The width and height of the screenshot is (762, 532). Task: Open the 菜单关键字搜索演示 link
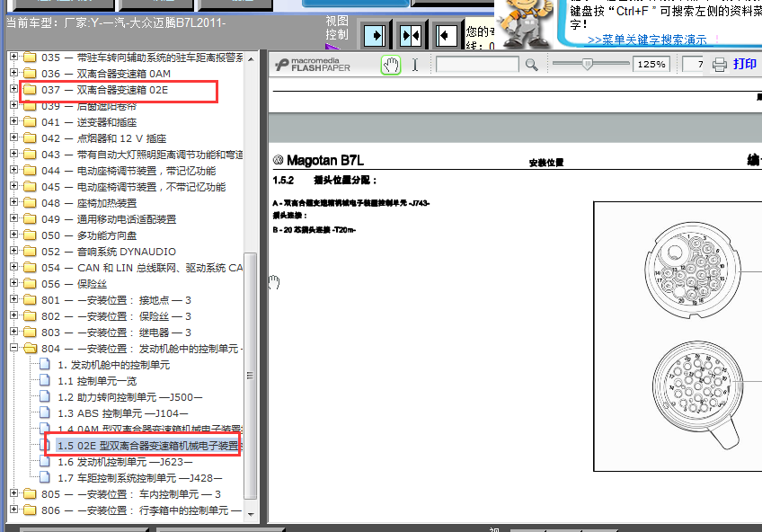pyautogui.click(x=647, y=40)
